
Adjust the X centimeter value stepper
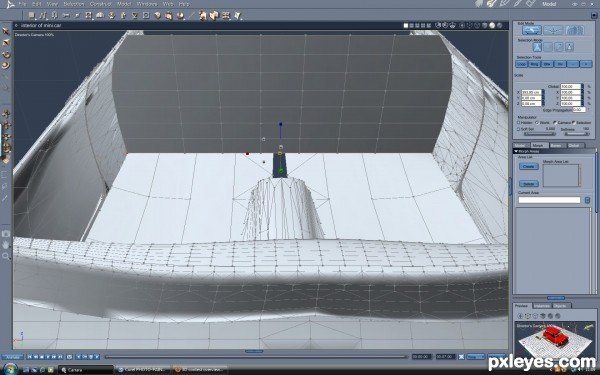[543, 92]
